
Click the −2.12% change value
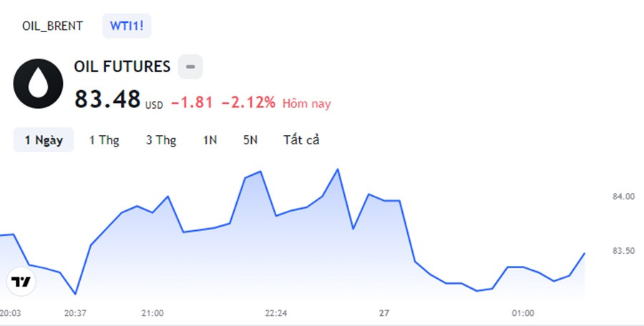coord(248,102)
